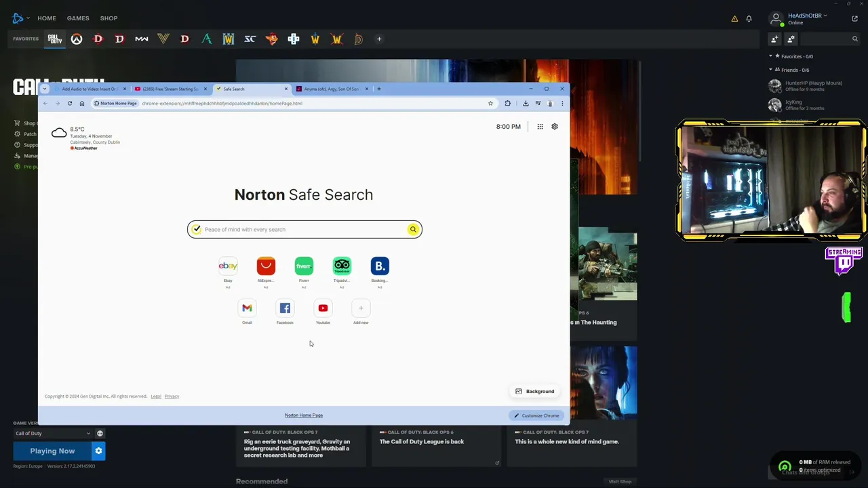Image resolution: width=868 pixels, height=488 pixels.
Task: Open Chrome extensions puzzle icon
Action: [x=507, y=104]
